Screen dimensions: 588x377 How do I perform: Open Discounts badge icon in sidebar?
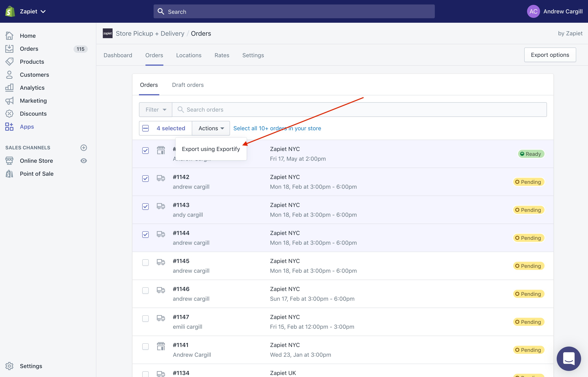click(x=9, y=114)
